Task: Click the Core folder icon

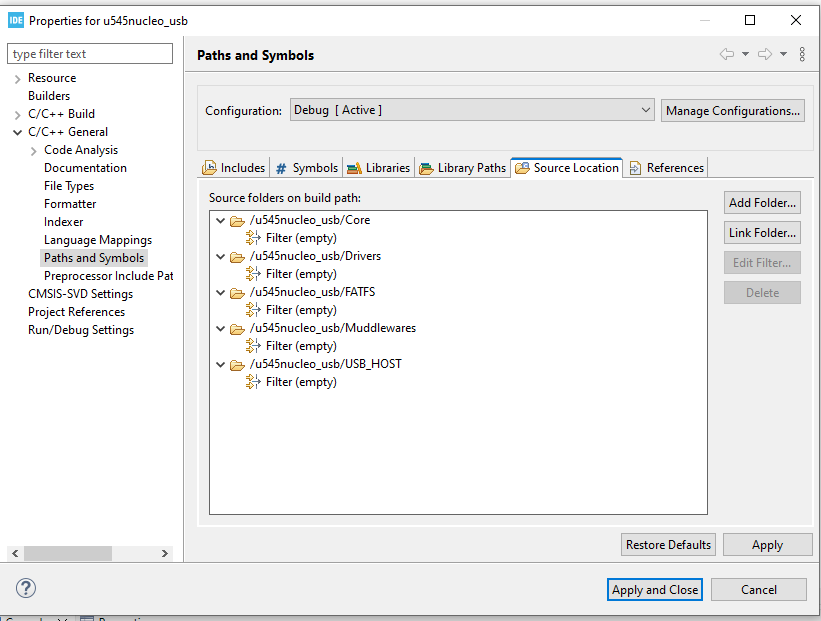Action: pos(237,220)
